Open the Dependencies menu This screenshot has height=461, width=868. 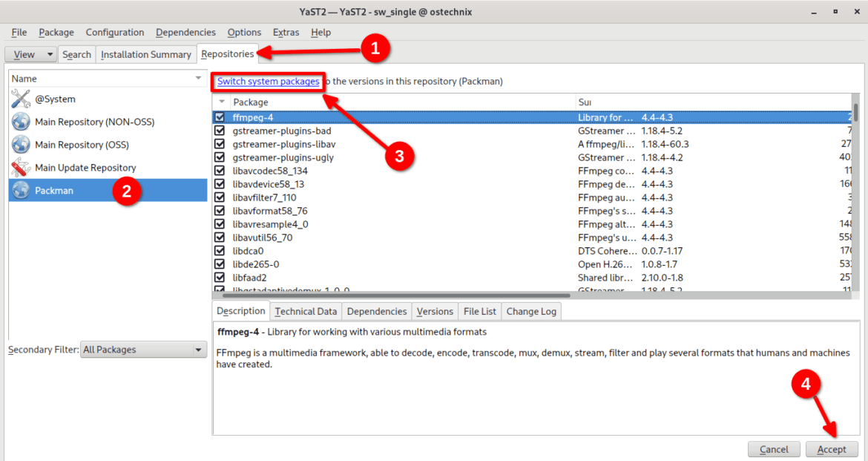(185, 33)
